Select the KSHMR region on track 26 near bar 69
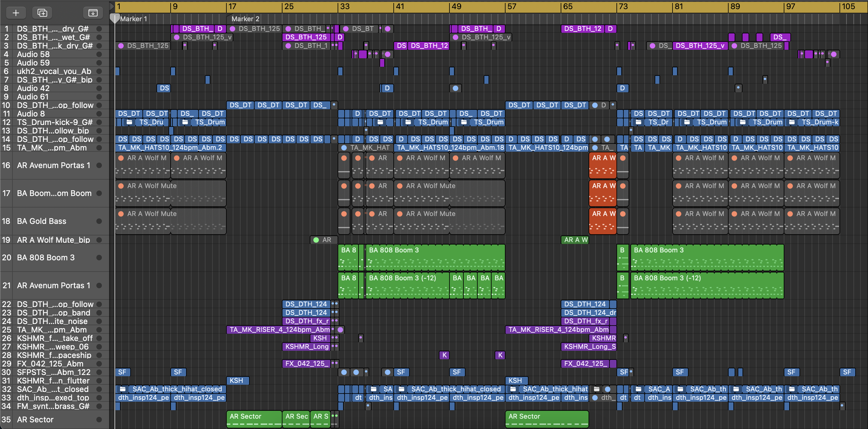 pyautogui.click(x=603, y=338)
